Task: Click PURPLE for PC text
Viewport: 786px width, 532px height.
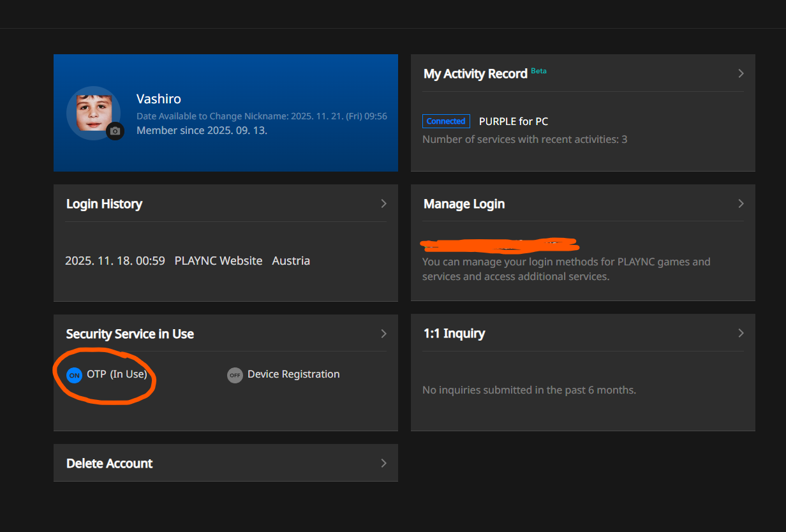Action: click(514, 121)
